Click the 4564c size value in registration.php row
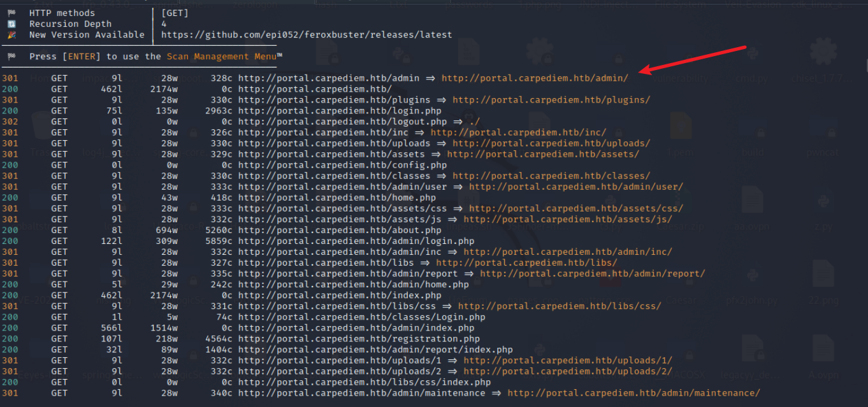This screenshot has height=407, width=868. tap(219, 338)
